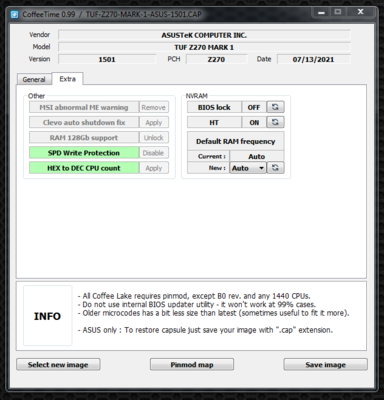
Task: Disable SPD Write Protection
Action: coord(154,153)
